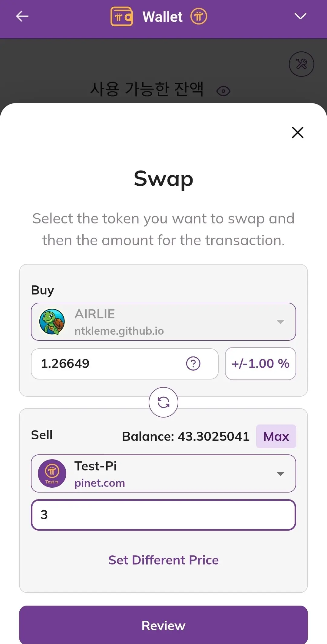Tap the wallet icon in header
This screenshot has width=327, height=644.
point(122,17)
